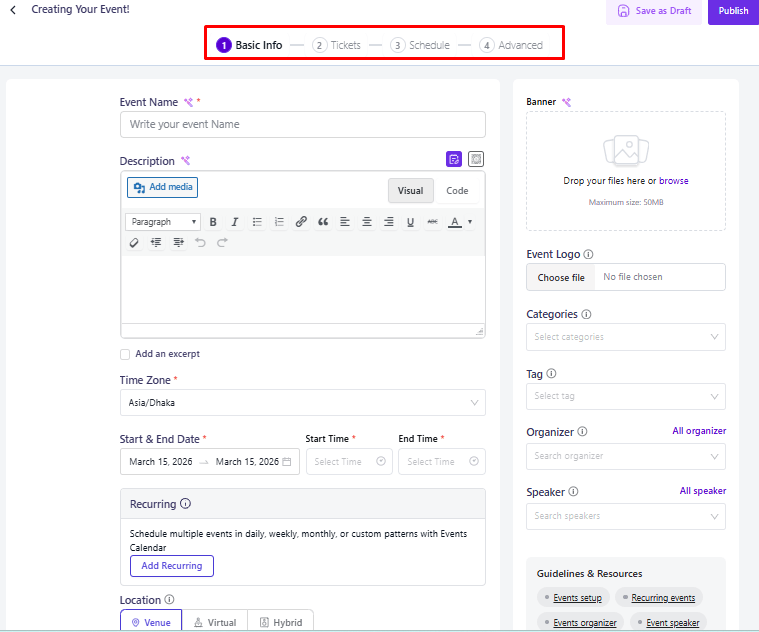Toggle bold formatting in description editor
Image resolution: width=759 pixels, height=632 pixels.
pos(213,222)
